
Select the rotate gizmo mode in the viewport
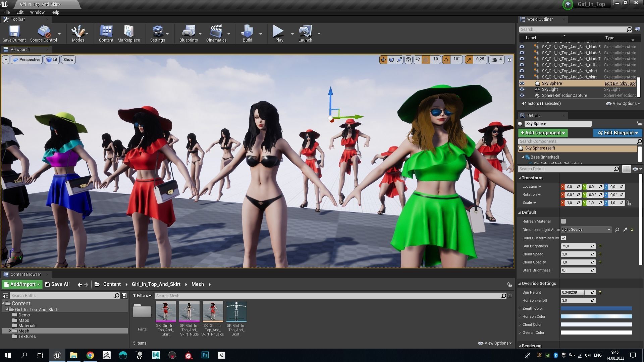click(391, 60)
